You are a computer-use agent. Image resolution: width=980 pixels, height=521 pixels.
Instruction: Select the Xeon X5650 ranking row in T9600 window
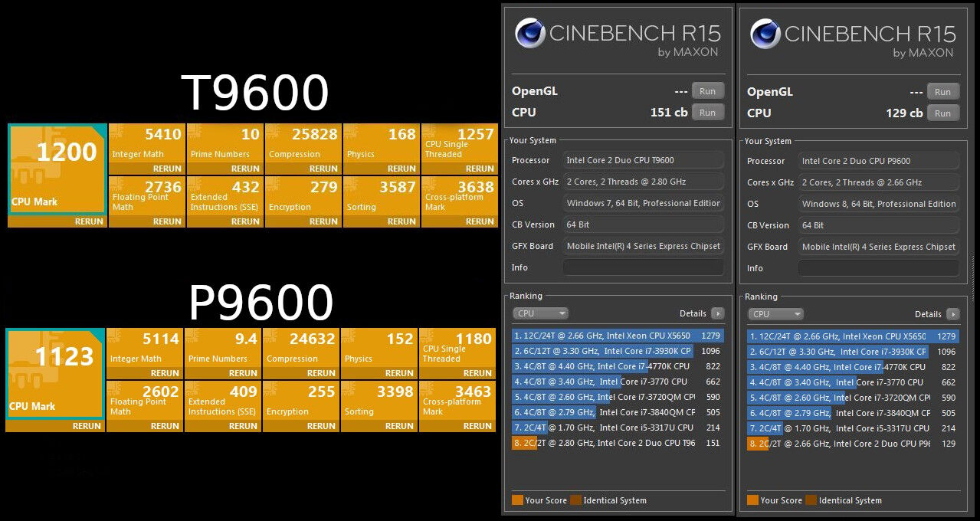618,336
